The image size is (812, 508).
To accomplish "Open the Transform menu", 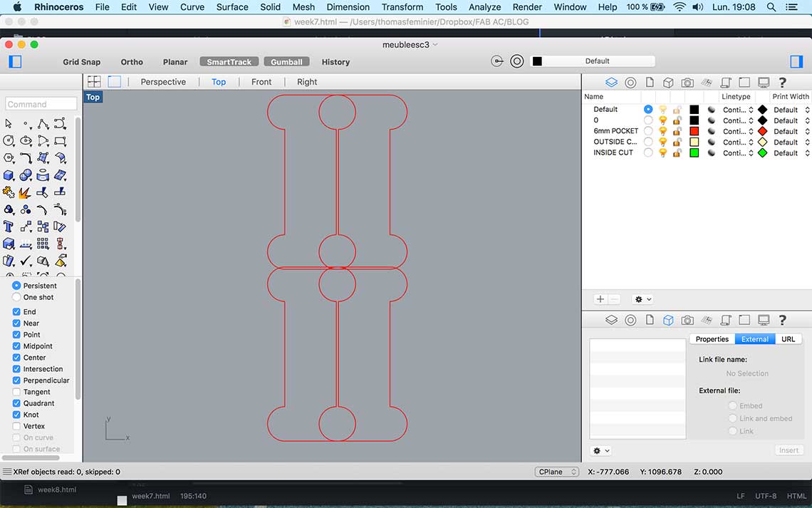I will pyautogui.click(x=402, y=7).
